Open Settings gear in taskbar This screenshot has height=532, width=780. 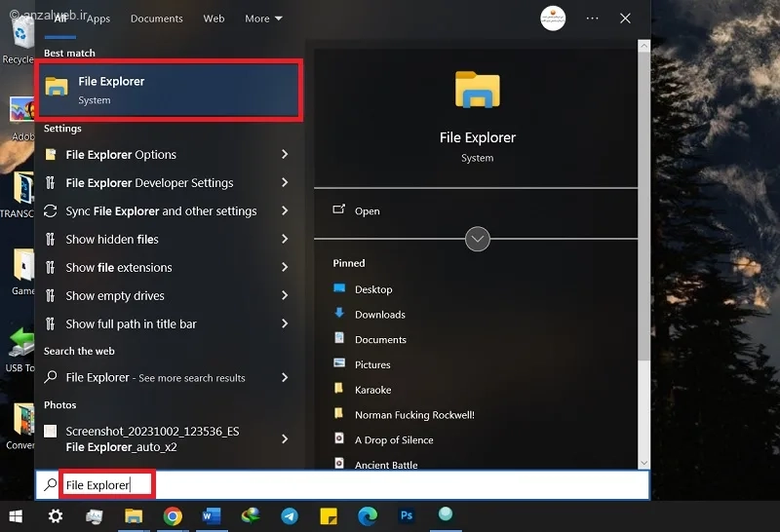pyautogui.click(x=56, y=516)
